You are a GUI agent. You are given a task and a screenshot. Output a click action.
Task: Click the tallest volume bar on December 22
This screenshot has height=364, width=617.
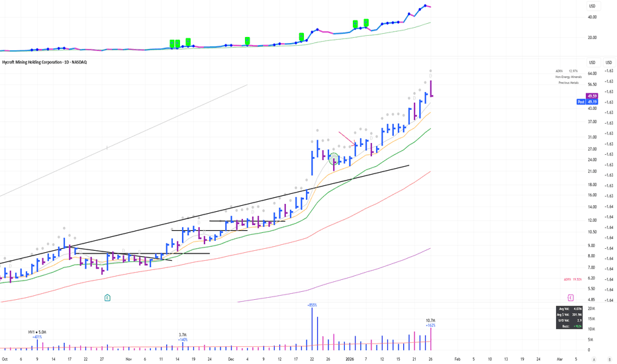click(312, 329)
